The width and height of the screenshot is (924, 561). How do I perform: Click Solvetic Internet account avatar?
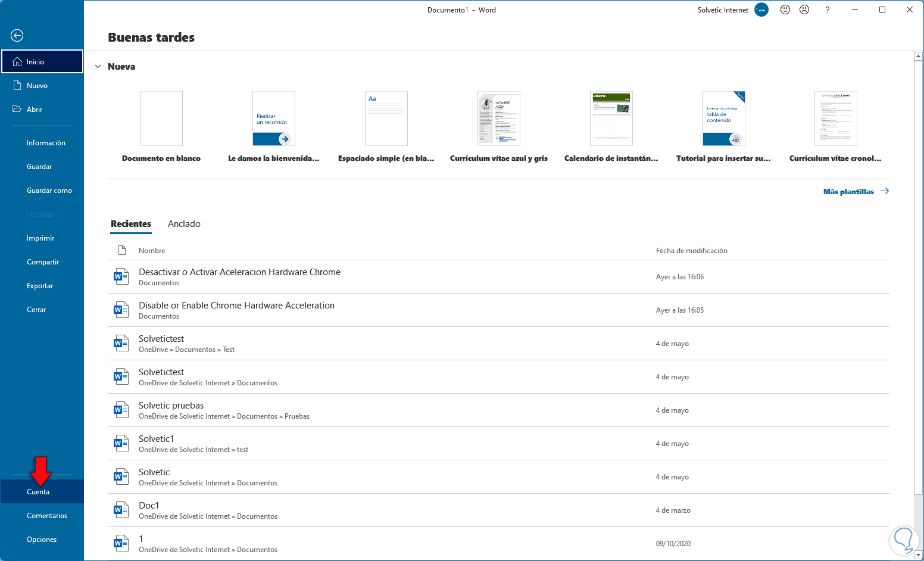click(761, 10)
